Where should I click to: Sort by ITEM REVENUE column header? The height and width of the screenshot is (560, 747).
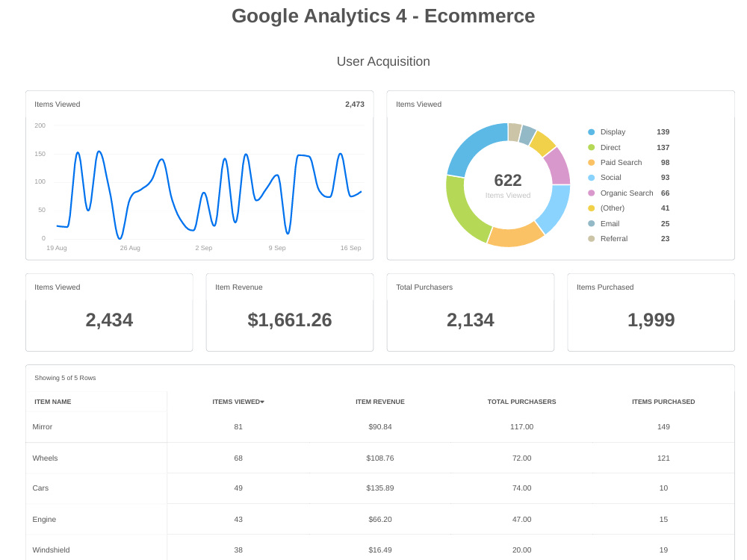(x=380, y=402)
